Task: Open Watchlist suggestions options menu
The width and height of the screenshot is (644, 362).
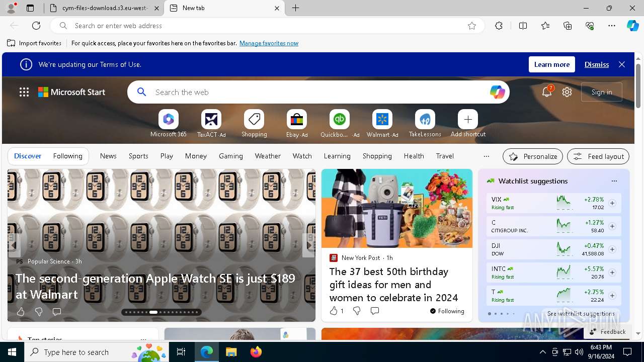Action: [614, 181]
